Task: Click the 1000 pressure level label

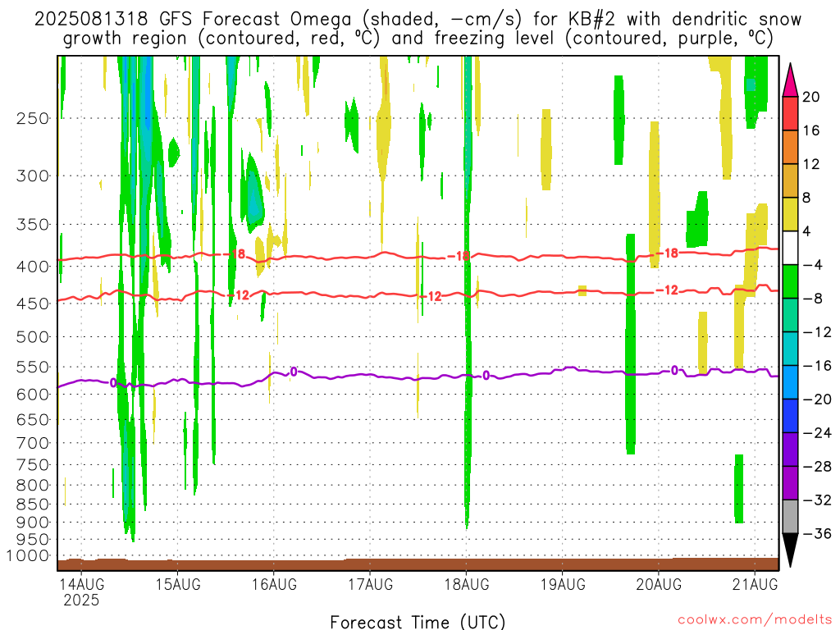Action: (29, 555)
